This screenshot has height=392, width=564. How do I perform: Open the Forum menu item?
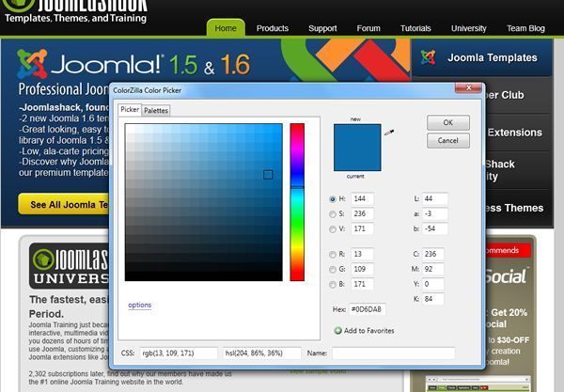[368, 28]
